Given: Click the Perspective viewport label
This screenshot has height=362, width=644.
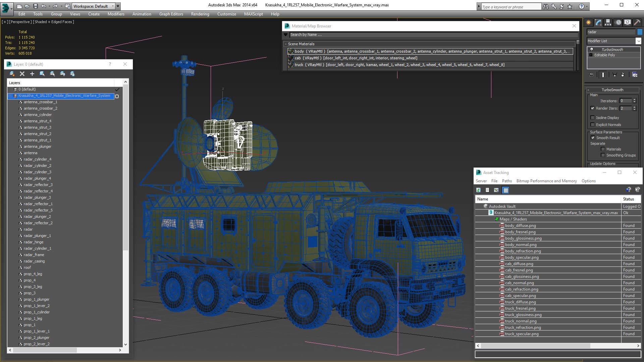Looking at the screenshot, I should coord(20,22).
